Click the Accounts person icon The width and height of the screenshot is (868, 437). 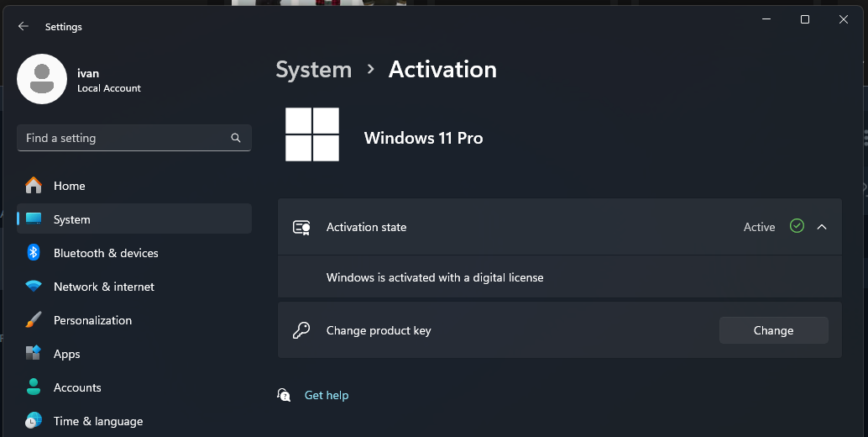(34, 387)
